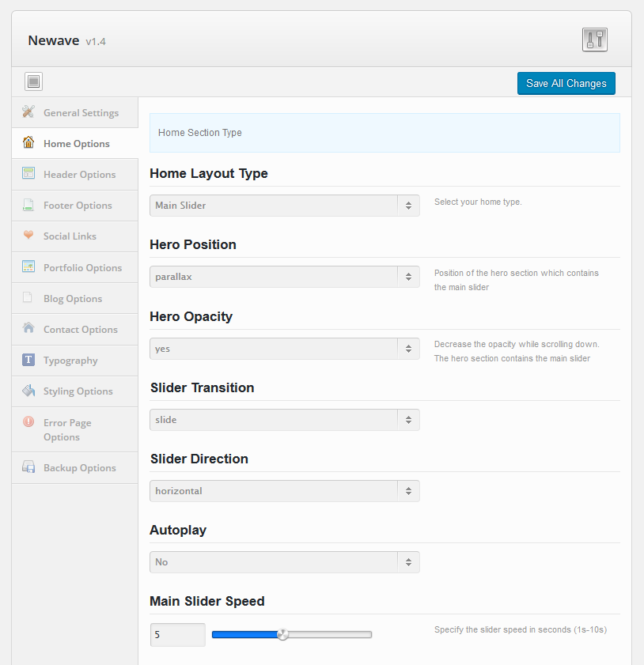
Task: Click the Social Links heart icon
Action: pos(28,235)
